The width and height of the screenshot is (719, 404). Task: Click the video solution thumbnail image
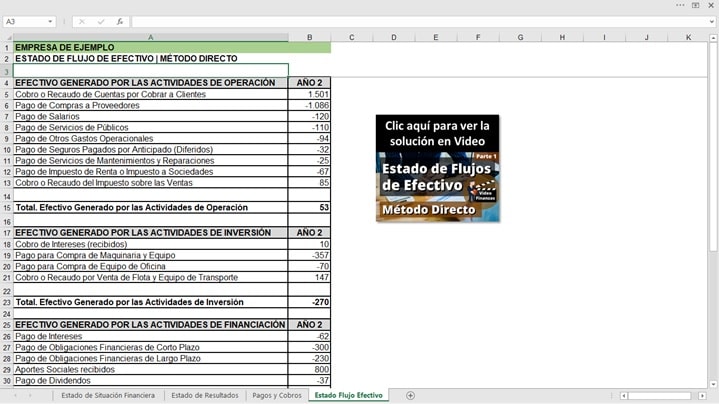tap(437, 168)
